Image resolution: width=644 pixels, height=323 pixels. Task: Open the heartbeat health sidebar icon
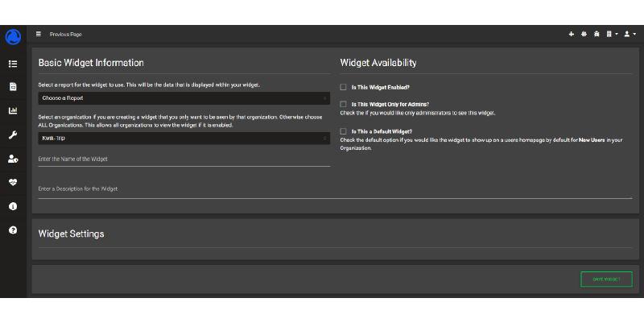pos(13,182)
